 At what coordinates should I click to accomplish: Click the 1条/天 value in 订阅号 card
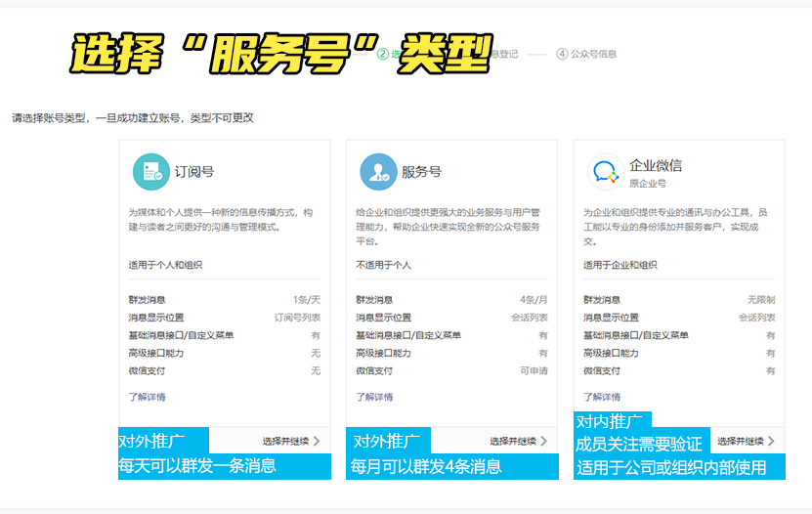pos(307,300)
